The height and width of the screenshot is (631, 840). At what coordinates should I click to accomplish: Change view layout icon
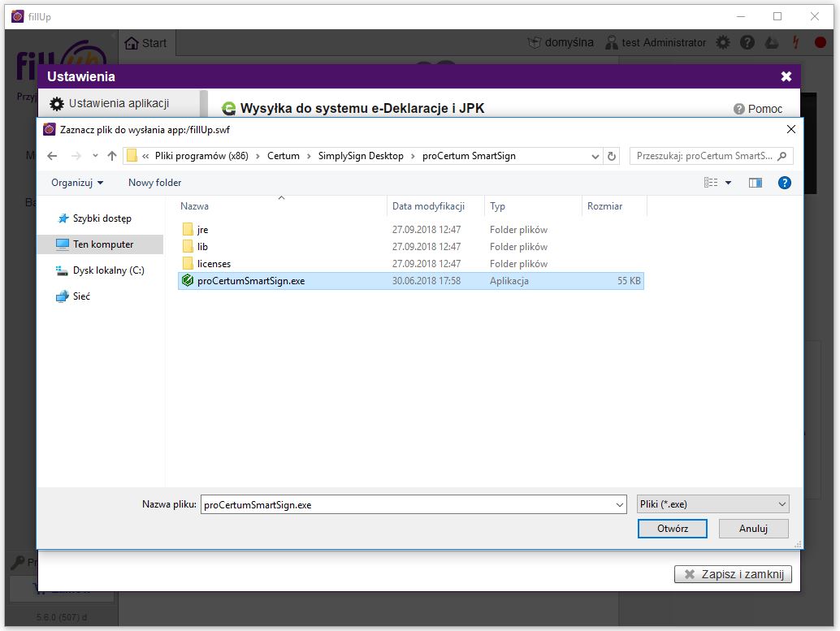point(711,183)
